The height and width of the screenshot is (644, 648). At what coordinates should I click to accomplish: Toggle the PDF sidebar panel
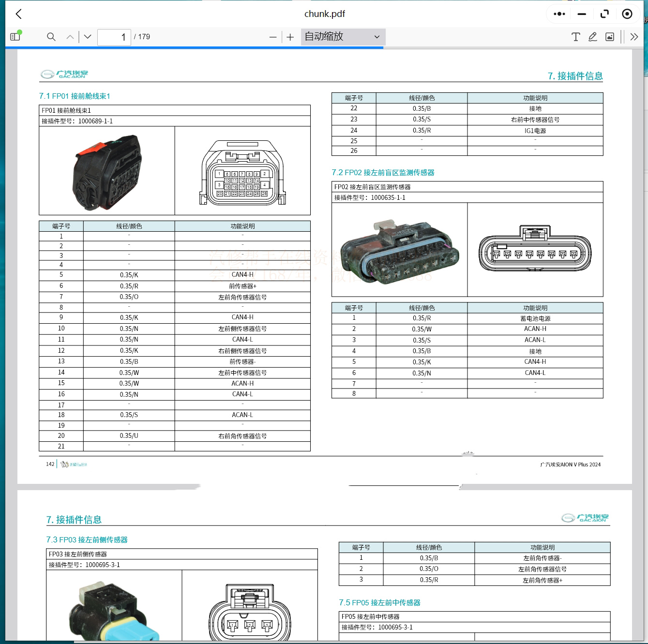point(15,37)
